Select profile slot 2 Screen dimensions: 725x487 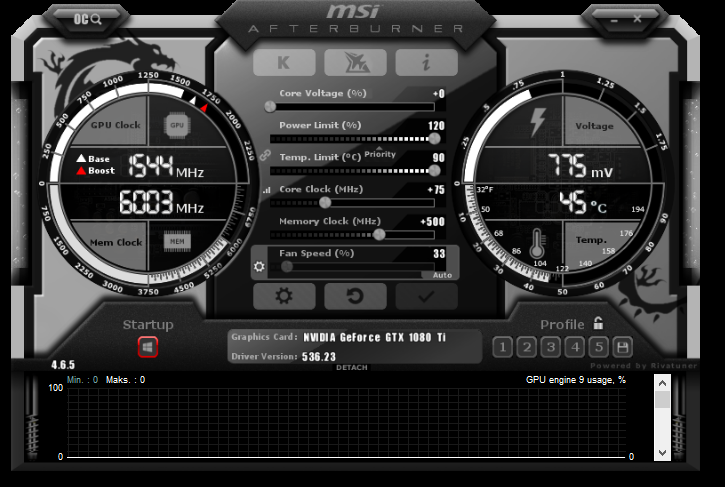[527, 347]
